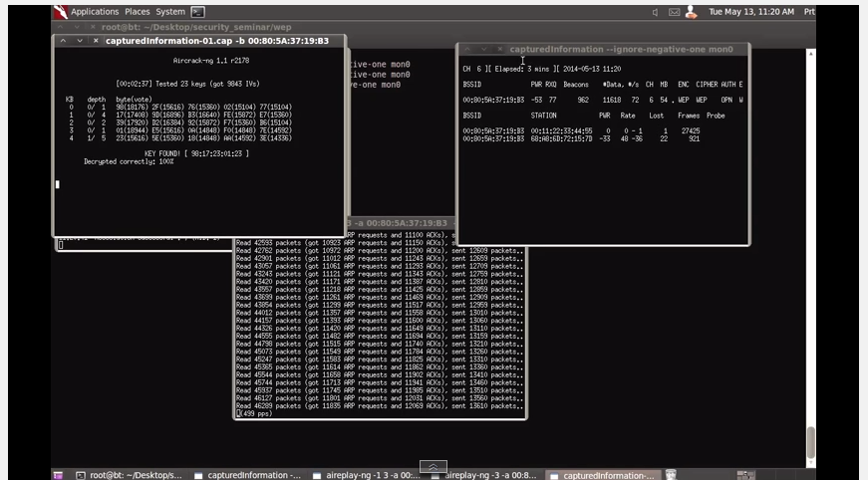Click the Read 46289 packets line in aireplay
This screenshot has height=480, width=868.
(x=380, y=406)
